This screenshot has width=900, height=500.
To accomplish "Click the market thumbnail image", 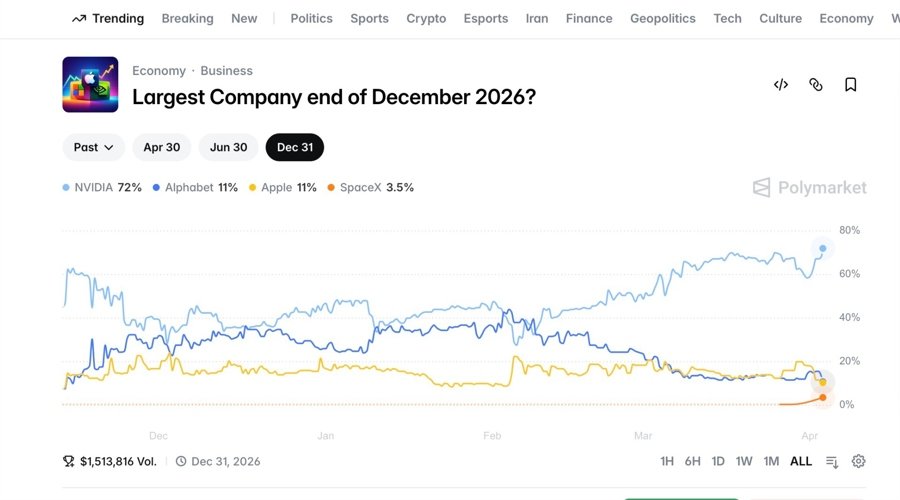I will click(x=91, y=85).
